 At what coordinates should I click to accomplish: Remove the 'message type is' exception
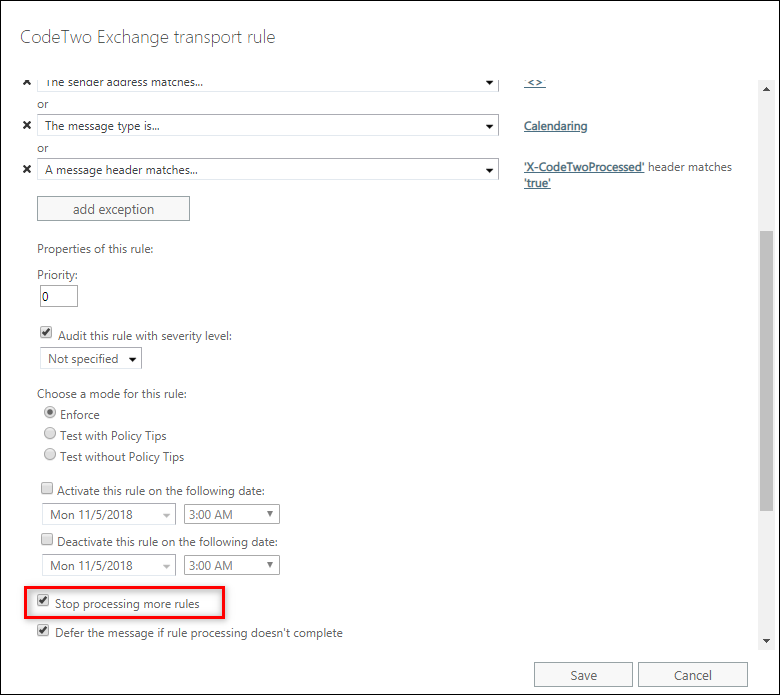[27, 125]
